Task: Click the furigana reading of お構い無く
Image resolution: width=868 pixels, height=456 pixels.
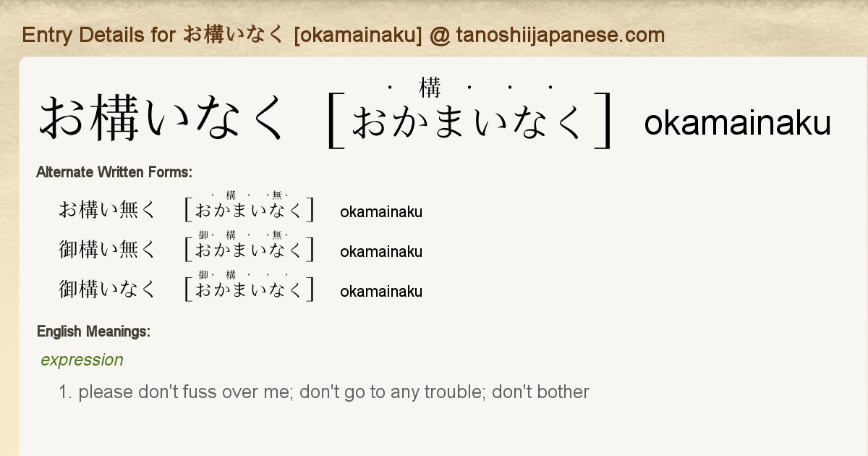Action: (x=249, y=211)
